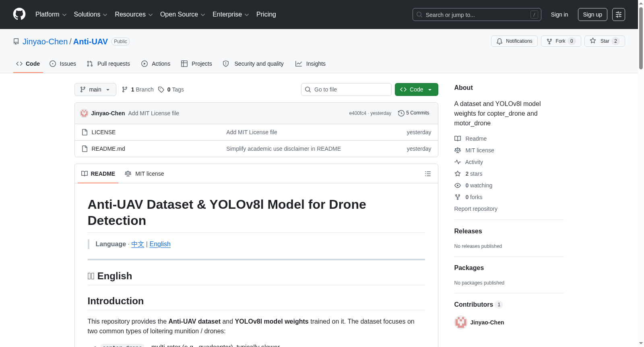This screenshot has width=644, height=347.
Task: Open the Releases heading link
Action: [468, 231]
